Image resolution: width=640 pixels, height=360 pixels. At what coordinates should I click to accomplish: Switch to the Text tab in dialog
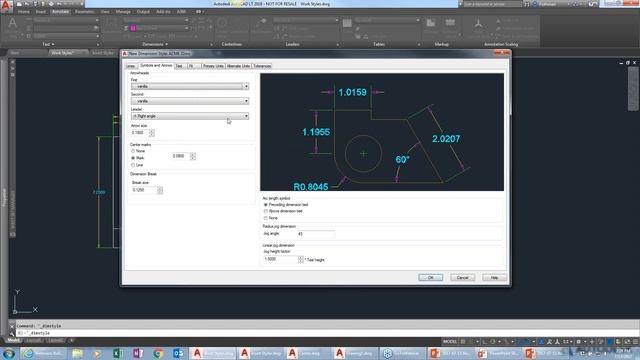pos(179,66)
